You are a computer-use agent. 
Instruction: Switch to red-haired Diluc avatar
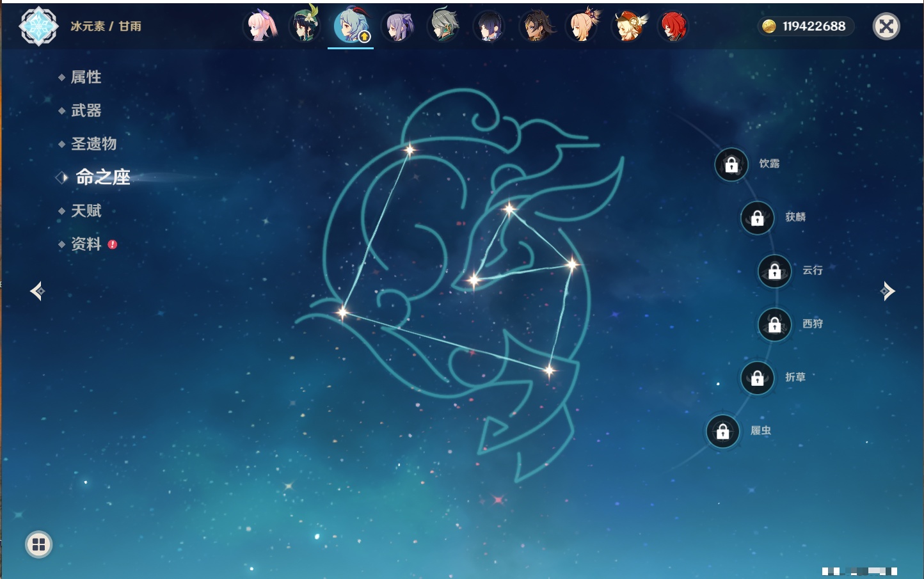coord(674,26)
